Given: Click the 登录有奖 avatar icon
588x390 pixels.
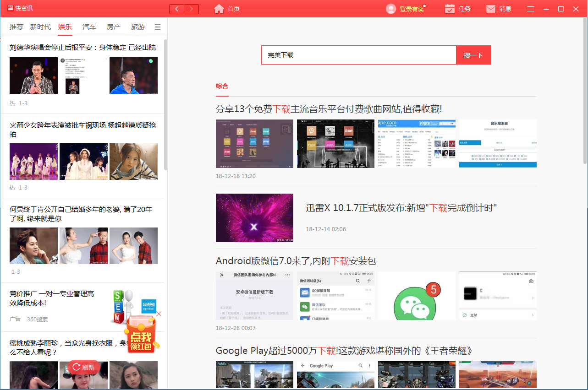Looking at the screenshot, I should click(x=390, y=8).
